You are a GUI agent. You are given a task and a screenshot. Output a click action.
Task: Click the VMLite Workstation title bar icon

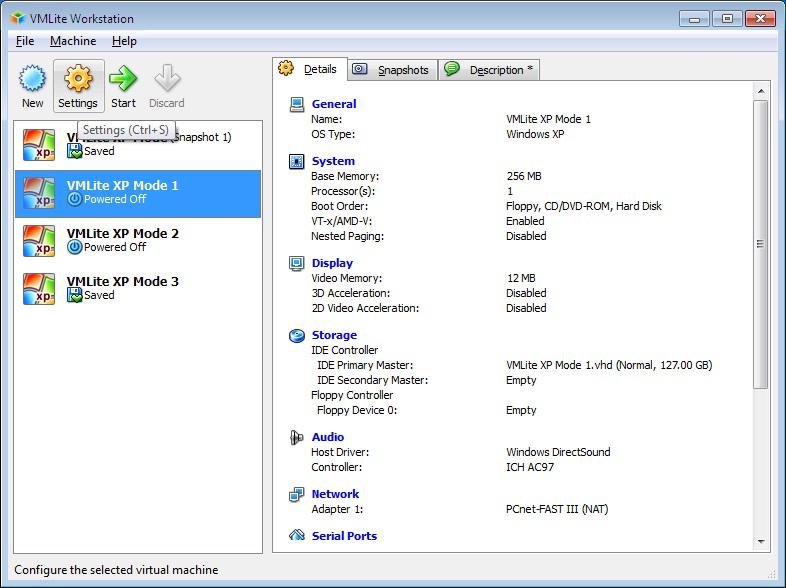click(x=18, y=19)
